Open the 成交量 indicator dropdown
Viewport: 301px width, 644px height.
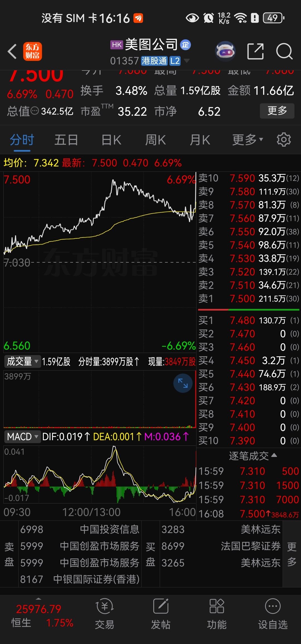click(22, 361)
